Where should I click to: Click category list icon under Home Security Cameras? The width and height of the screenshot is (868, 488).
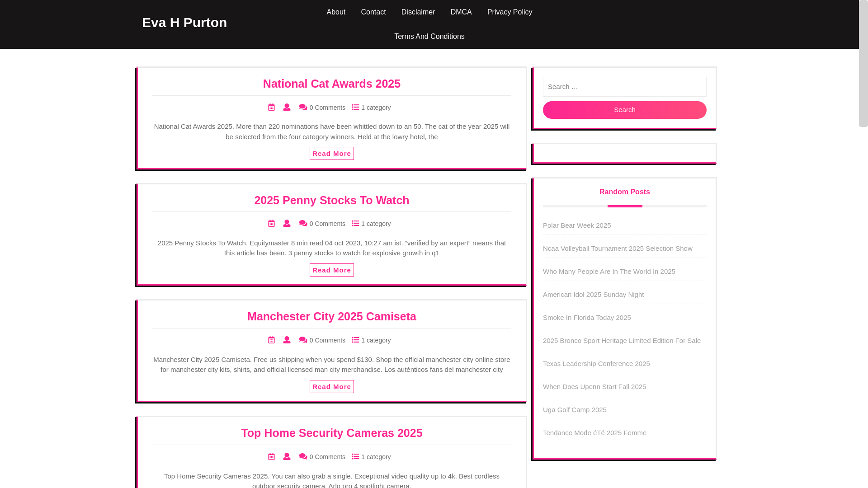click(355, 456)
